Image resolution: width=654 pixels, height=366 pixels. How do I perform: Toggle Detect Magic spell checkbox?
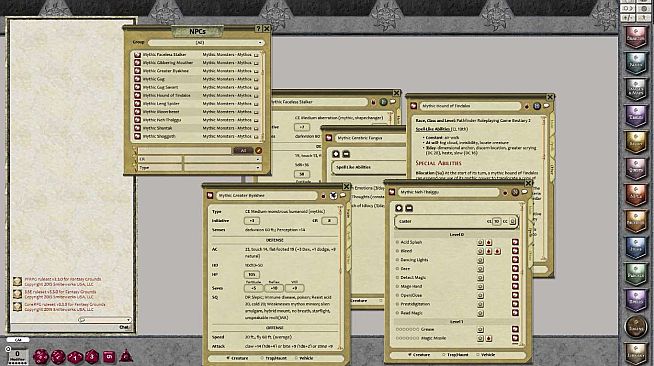(397, 278)
